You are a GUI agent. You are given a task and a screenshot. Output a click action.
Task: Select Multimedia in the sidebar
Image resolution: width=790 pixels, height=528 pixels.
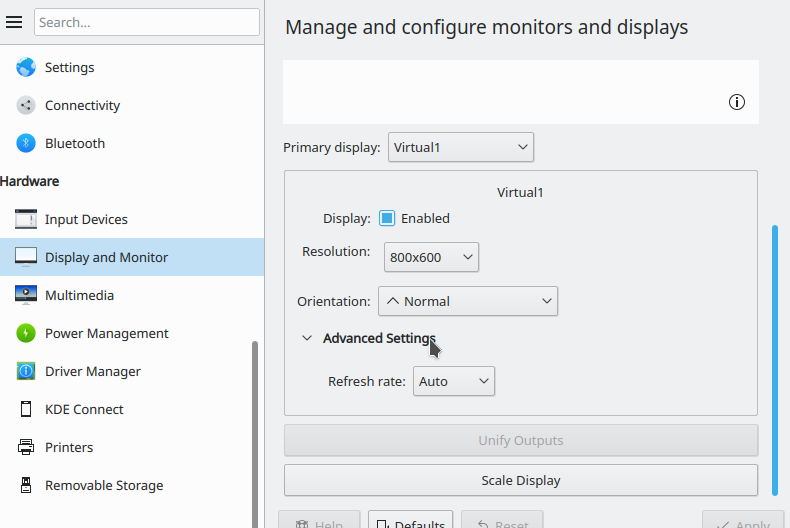point(80,295)
